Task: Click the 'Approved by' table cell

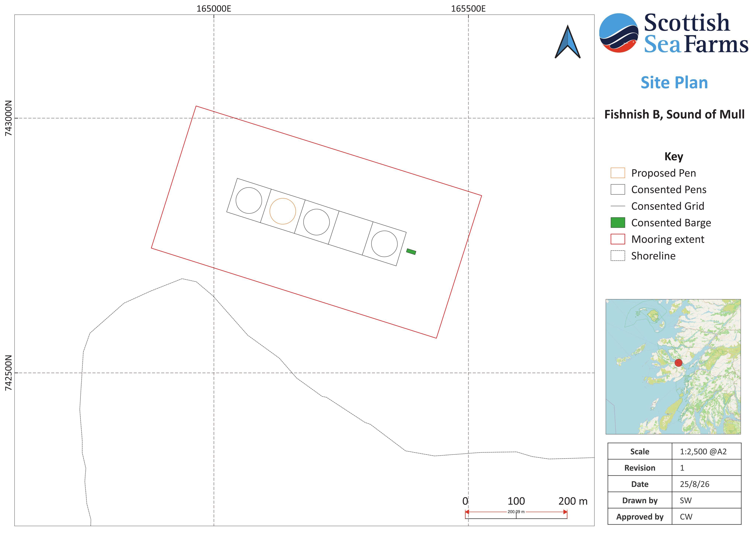Action: [x=640, y=517]
